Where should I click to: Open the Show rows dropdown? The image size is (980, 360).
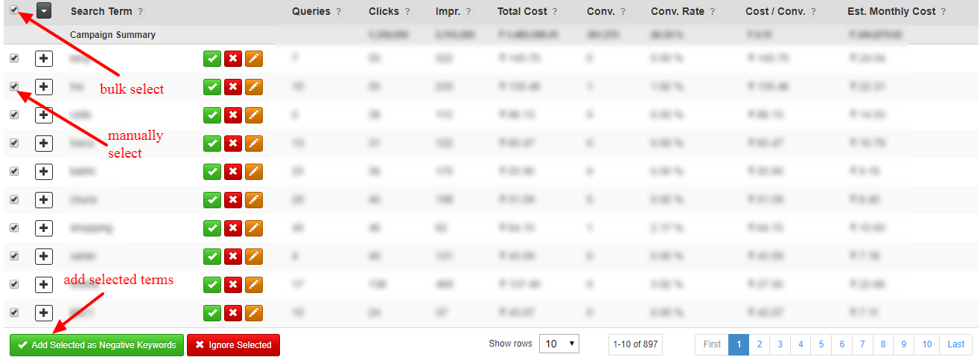[559, 344]
